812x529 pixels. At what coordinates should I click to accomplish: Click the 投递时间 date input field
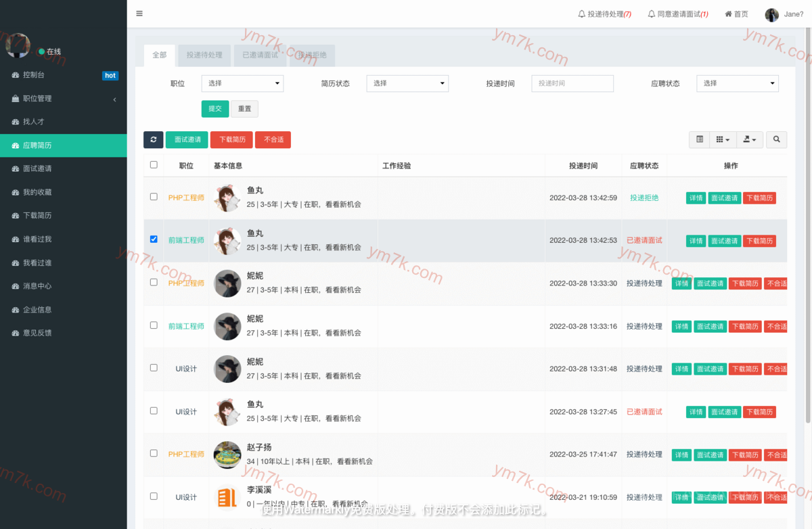(572, 83)
